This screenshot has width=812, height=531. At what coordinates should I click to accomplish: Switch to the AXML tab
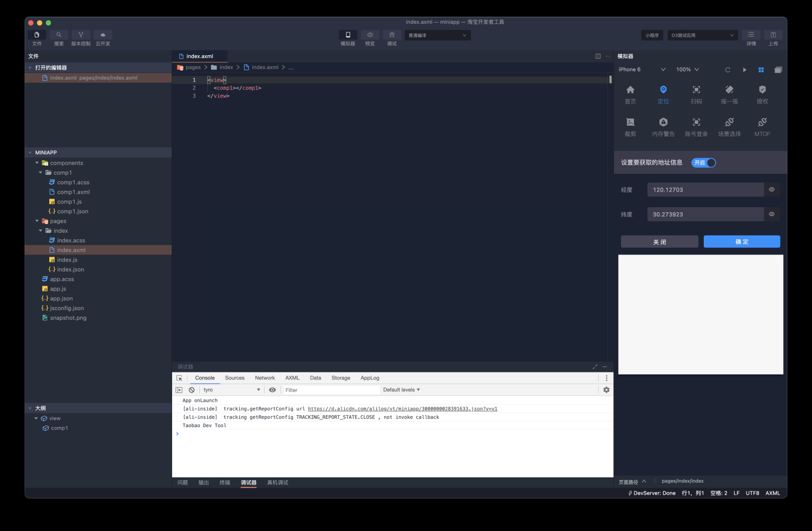pos(292,378)
